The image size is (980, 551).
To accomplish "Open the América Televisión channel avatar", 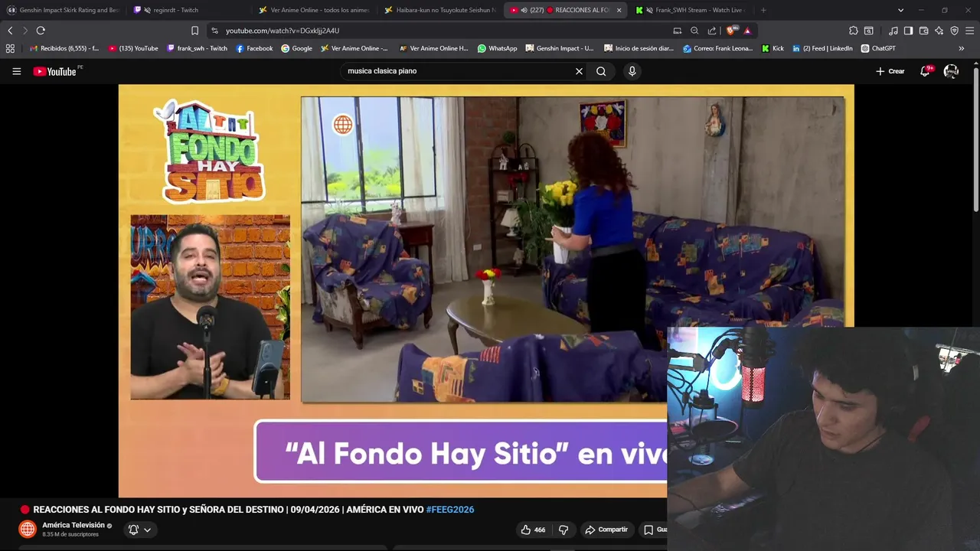I will tap(28, 529).
